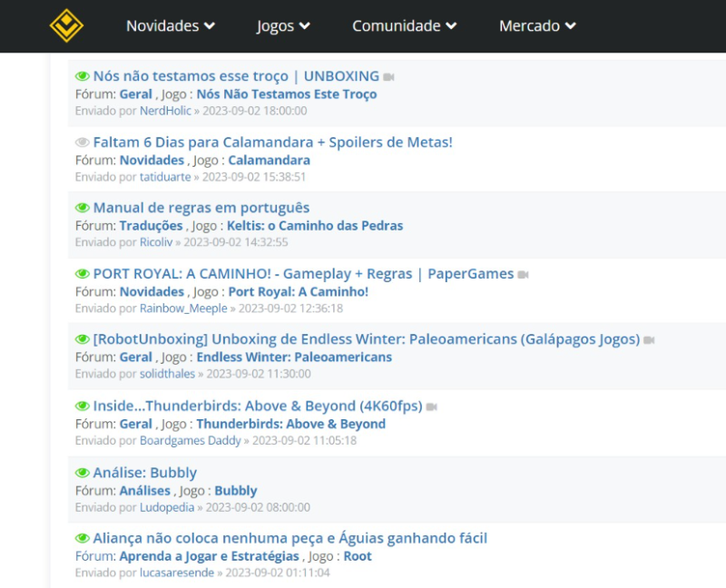Visit Rainbow_Meeple's user profile
The width and height of the screenshot is (726, 588).
click(183, 309)
